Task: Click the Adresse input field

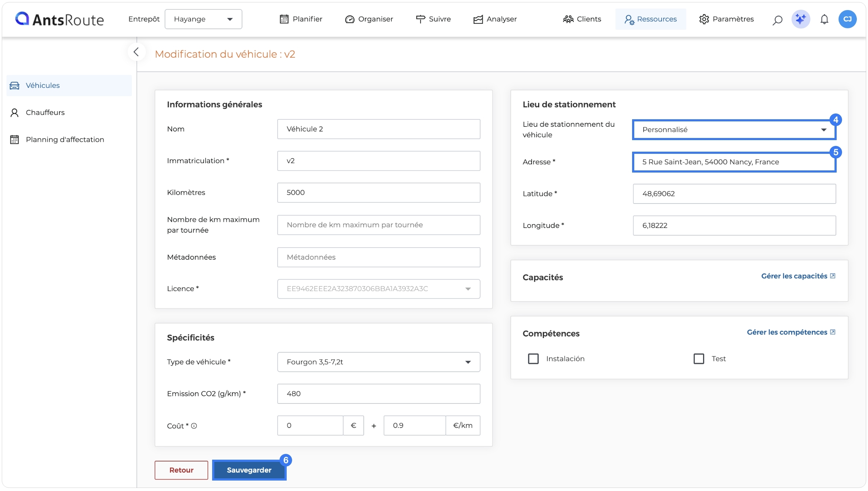Action: point(734,162)
